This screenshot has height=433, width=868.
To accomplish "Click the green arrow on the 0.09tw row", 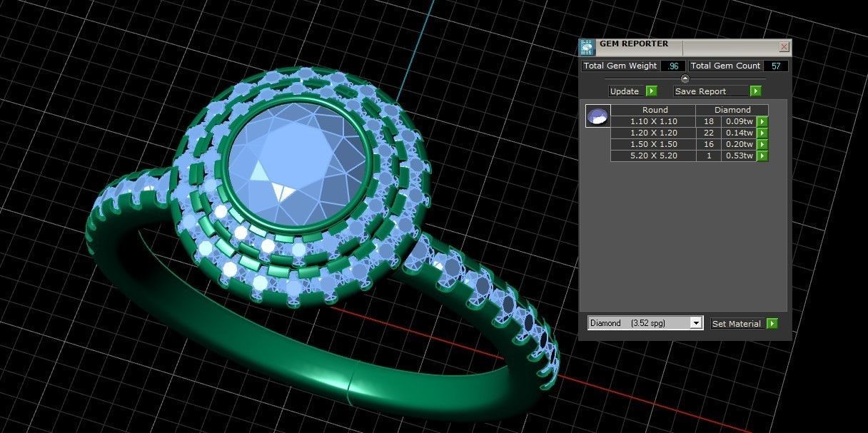I will point(762,121).
